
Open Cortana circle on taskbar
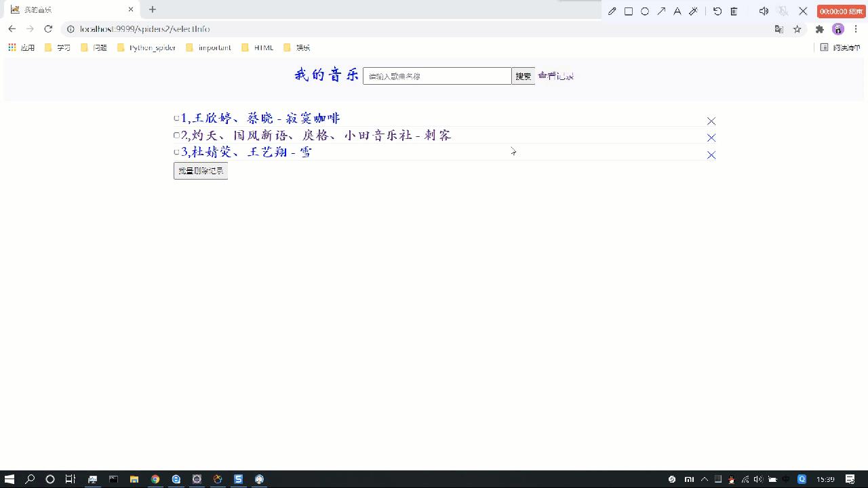click(x=50, y=479)
